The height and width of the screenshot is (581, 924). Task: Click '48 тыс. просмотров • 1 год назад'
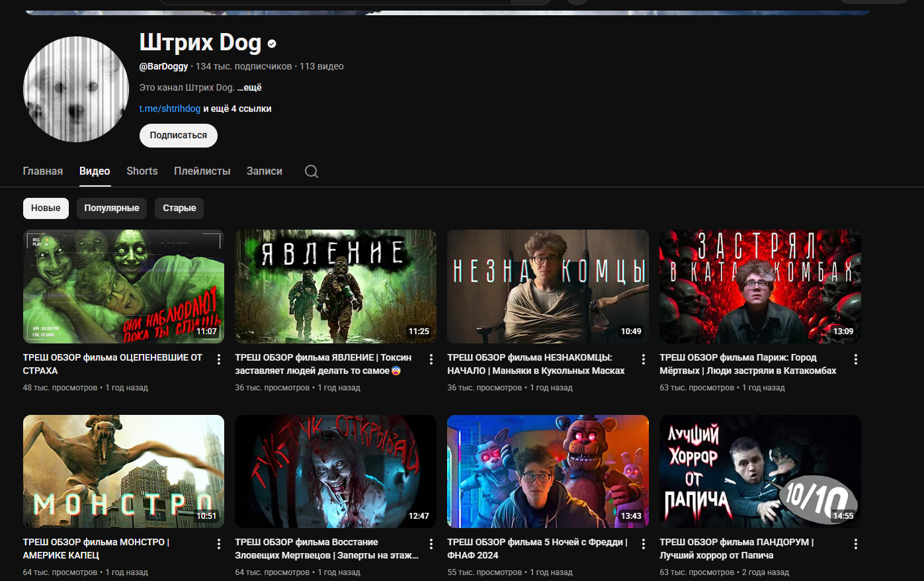[85, 388]
